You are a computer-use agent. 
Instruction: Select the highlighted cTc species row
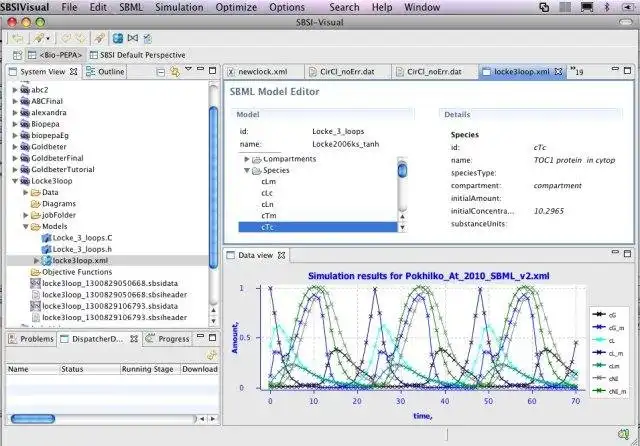(318, 227)
